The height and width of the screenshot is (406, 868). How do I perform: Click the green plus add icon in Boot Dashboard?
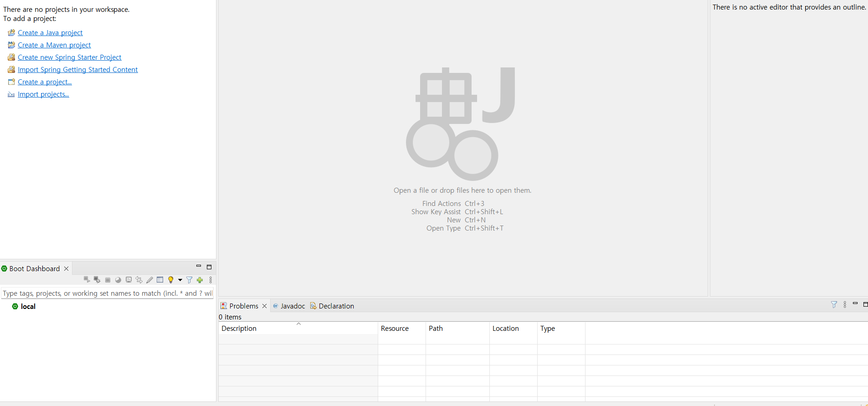200,280
